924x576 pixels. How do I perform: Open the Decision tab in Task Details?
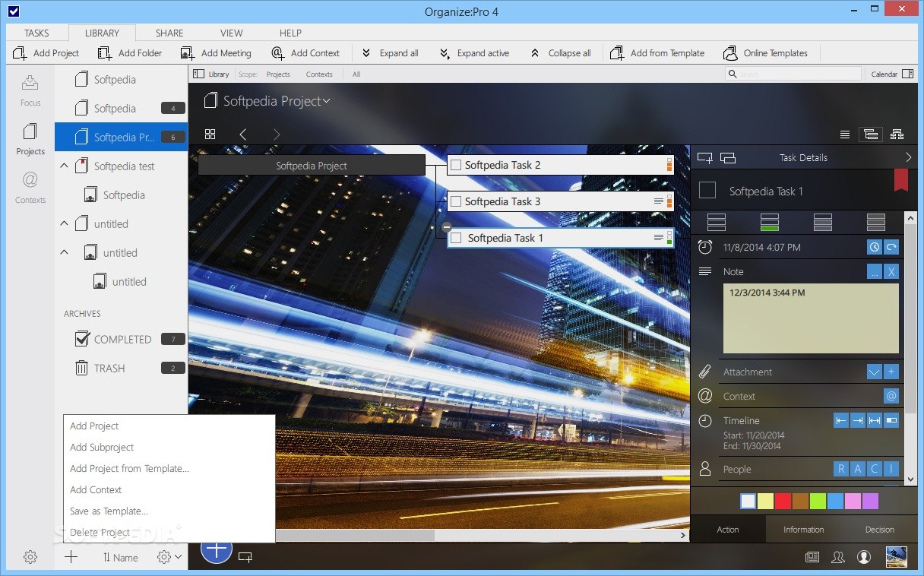[x=880, y=530]
